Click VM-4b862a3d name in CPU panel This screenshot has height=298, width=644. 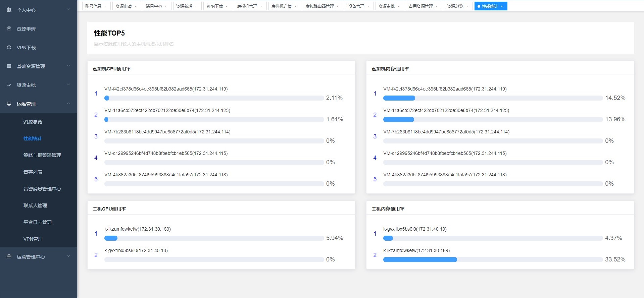pyautogui.click(x=166, y=175)
